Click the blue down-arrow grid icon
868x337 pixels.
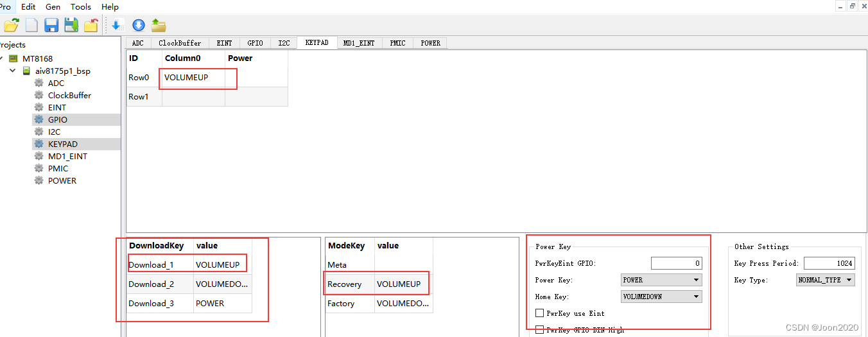117,26
